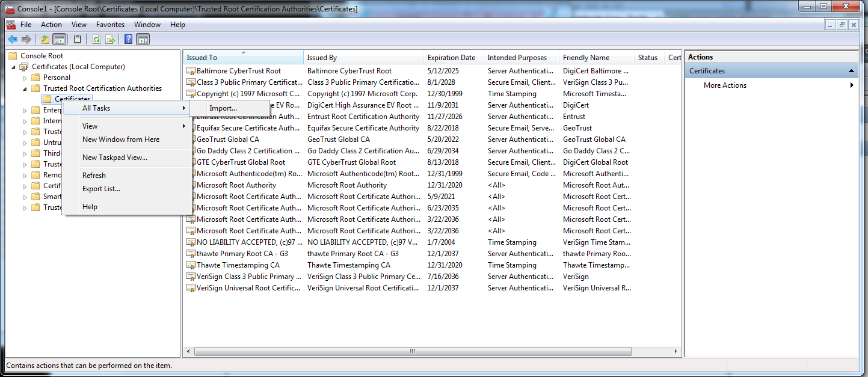The width and height of the screenshot is (868, 377).
Task: Select the Trusted Root Certification Authorities tree label
Action: pos(102,88)
